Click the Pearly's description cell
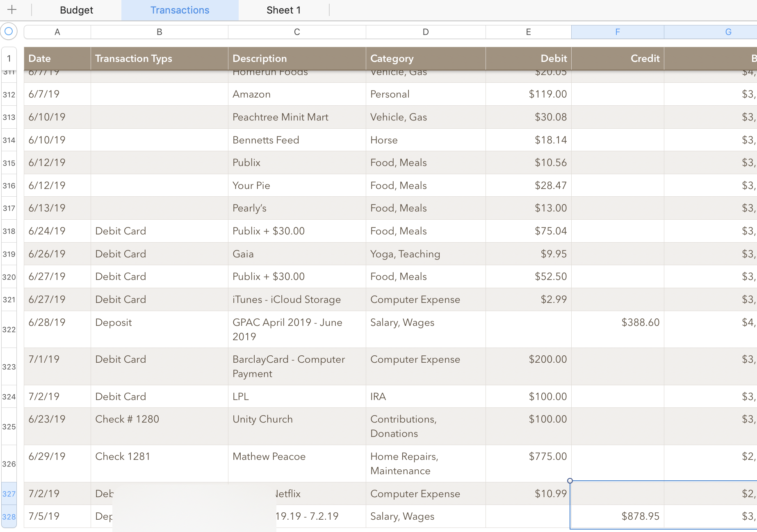Screen dimensions: 757x532 (297, 208)
